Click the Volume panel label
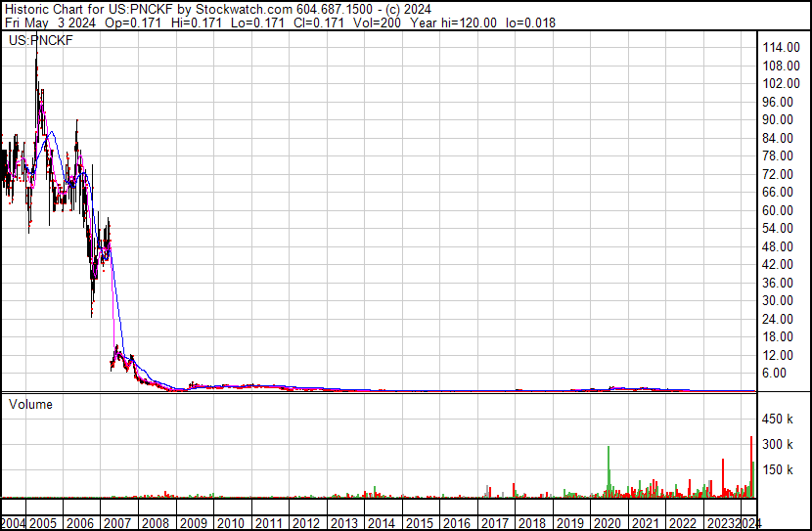The height and width of the screenshot is (531, 812). [30, 404]
